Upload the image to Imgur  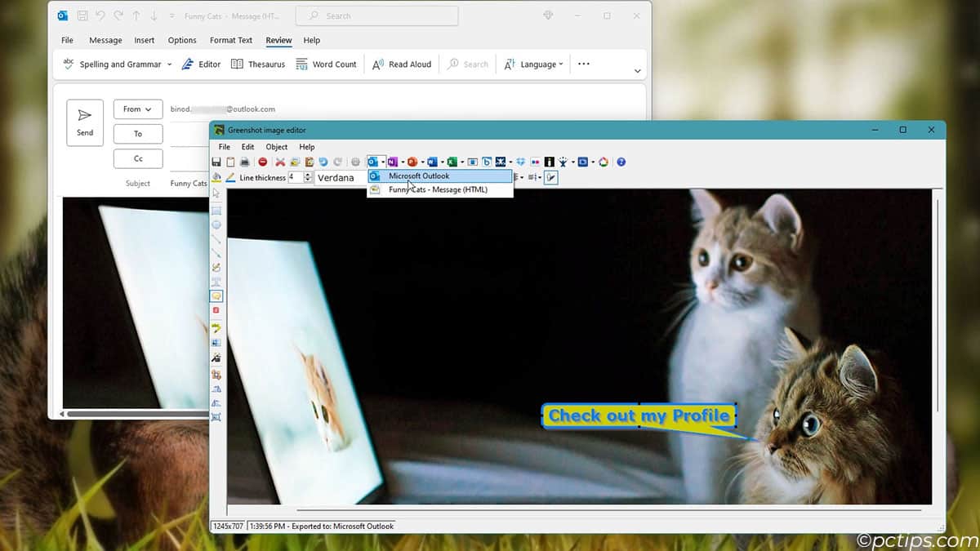click(x=500, y=161)
